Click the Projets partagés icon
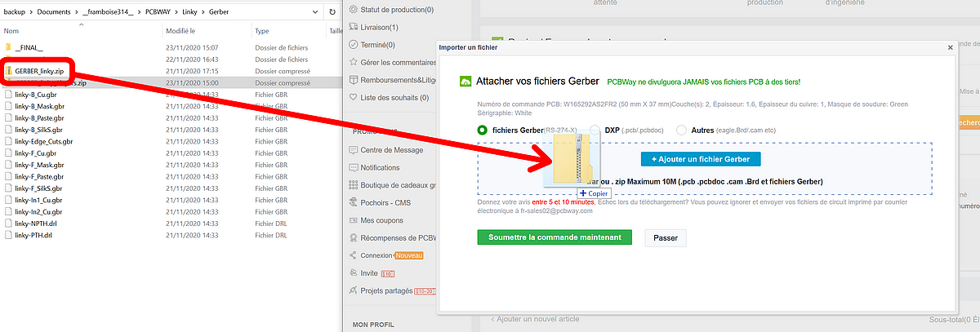Viewport: 980px width, 332px height. tap(353, 290)
